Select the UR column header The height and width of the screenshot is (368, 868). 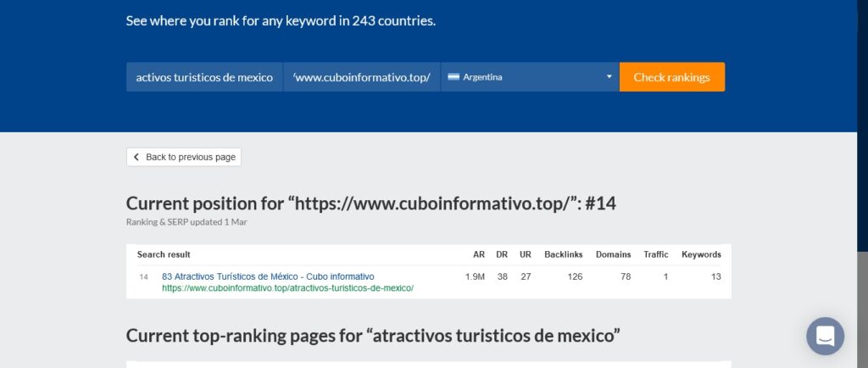526,254
